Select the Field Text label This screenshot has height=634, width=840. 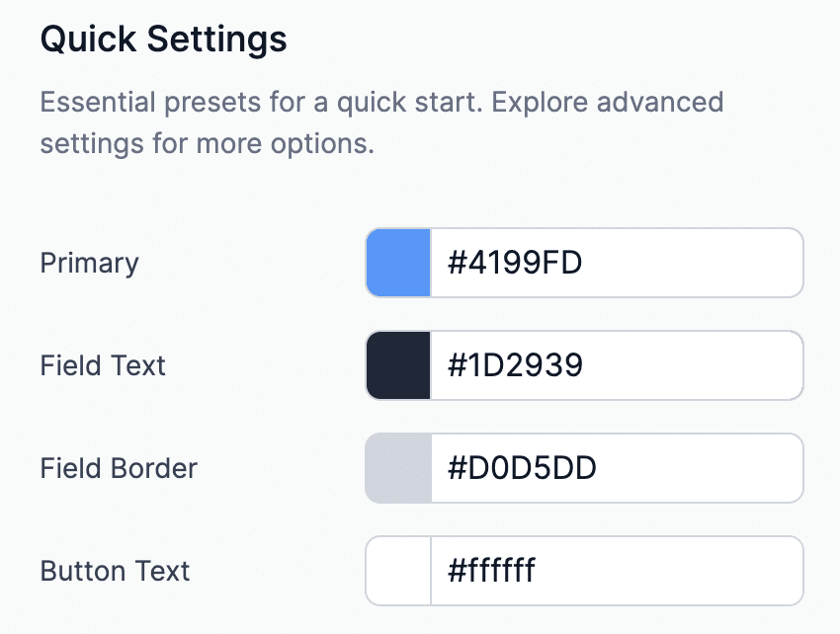tap(103, 365)
